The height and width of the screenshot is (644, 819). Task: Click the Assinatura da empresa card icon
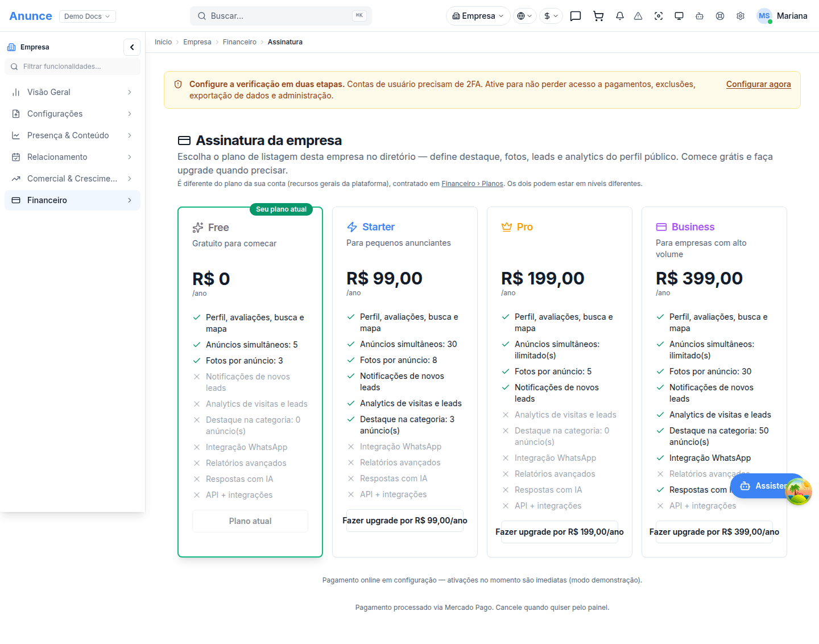pos(184,141)
